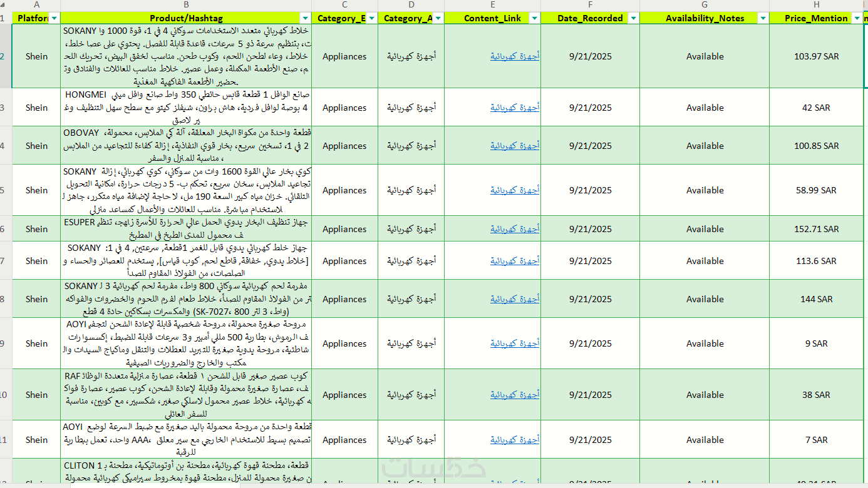Open the Content_Link in the 38 SAR row

click(x=515, y=395)
